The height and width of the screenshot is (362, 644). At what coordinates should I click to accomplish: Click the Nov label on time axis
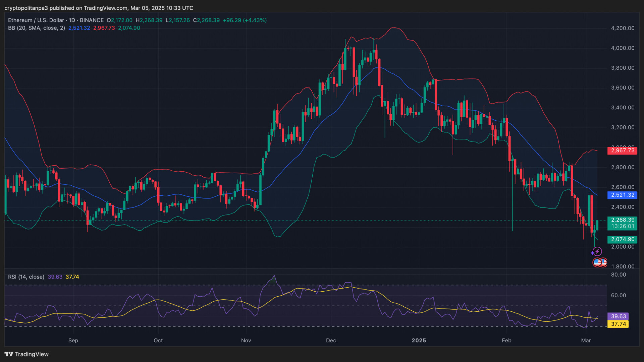click(x=246, y=340)
